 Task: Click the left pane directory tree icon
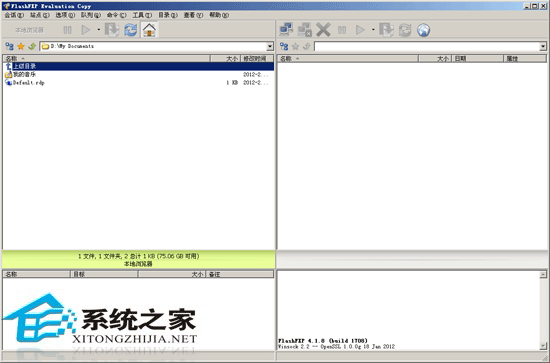tap(9, 46)
